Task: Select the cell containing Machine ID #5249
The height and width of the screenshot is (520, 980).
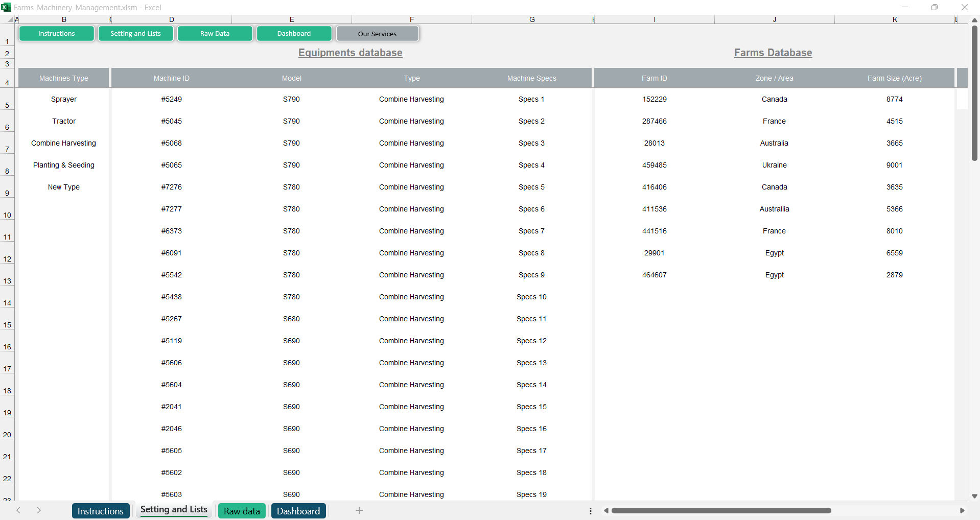Action: 172,99
